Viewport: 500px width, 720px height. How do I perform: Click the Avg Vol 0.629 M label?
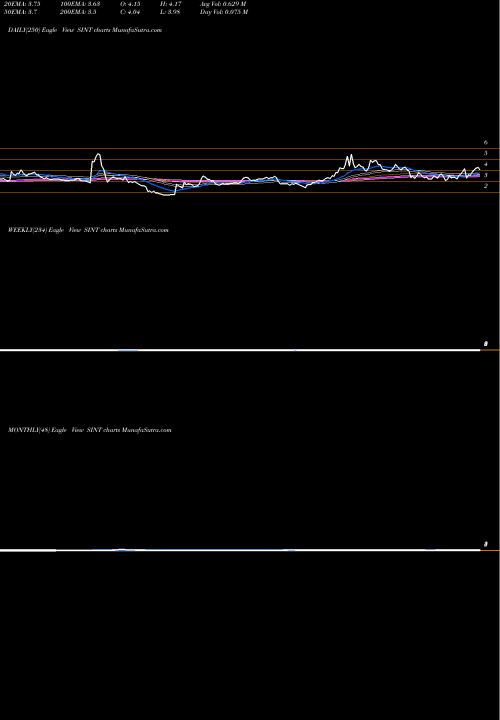click(223, 4)
